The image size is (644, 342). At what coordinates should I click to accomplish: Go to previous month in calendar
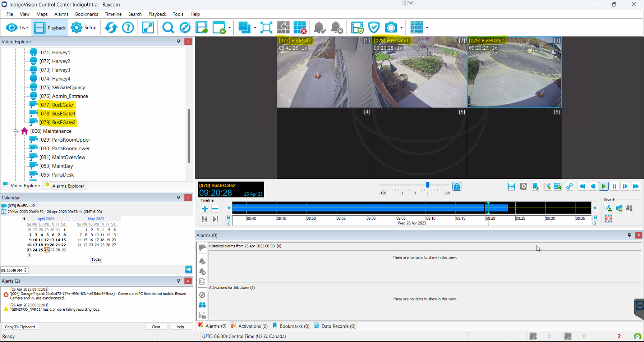(24, 219)
